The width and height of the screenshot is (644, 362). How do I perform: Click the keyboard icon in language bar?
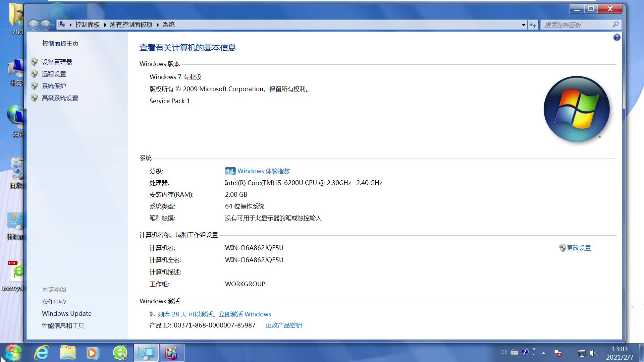(514, 352)
